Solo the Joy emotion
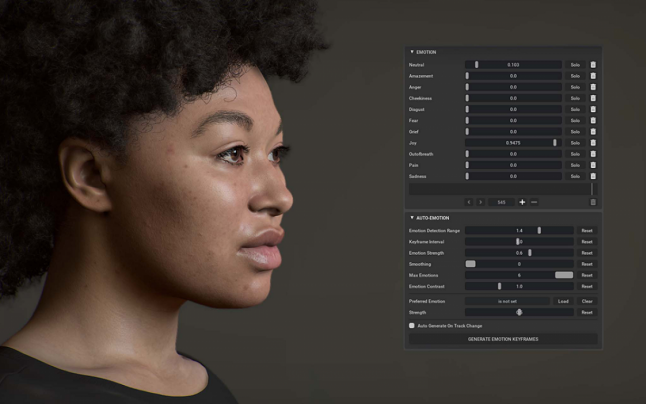Viewport: 646px width, 404px height. [x=575, y=142]
